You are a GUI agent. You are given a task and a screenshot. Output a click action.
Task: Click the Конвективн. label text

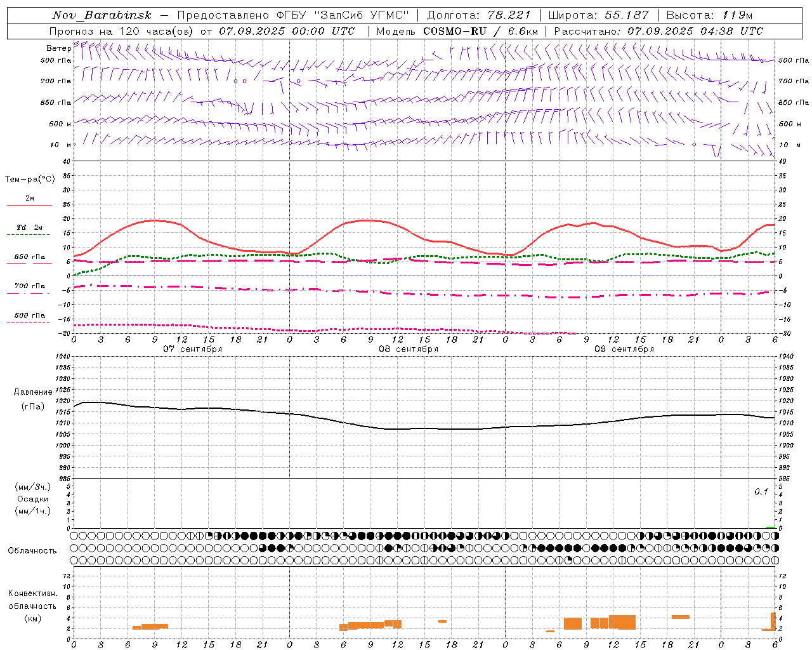(x=33, y=594)
